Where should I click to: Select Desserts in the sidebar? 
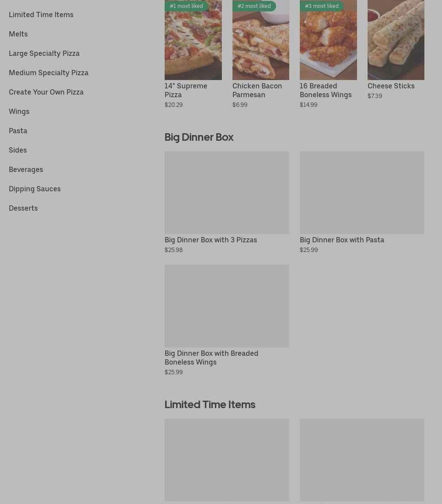point(23,208)
